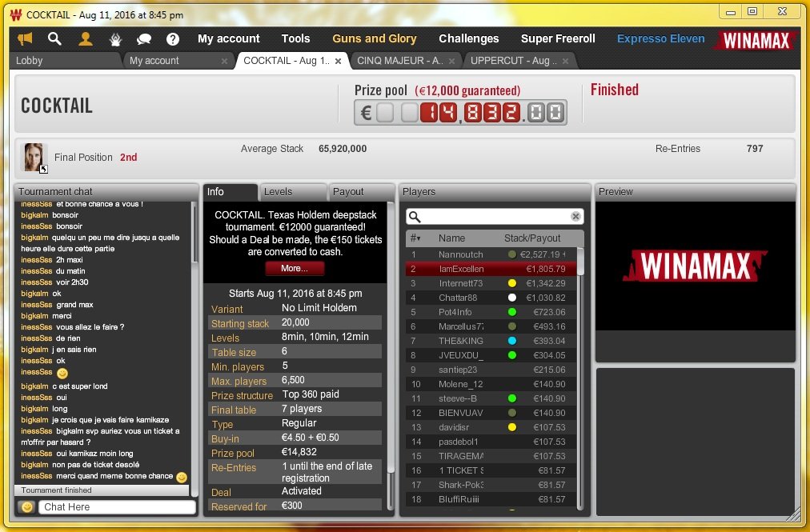Click the status dot for BIENVUAV

pyautogui.click(x=512, y=414)
